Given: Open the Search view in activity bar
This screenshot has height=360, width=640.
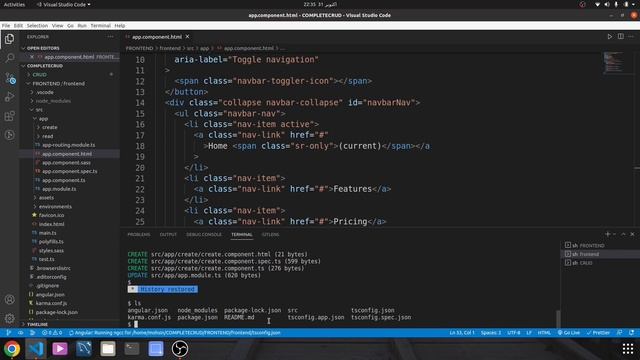Looking at the screenshot, I should point(9,58).
